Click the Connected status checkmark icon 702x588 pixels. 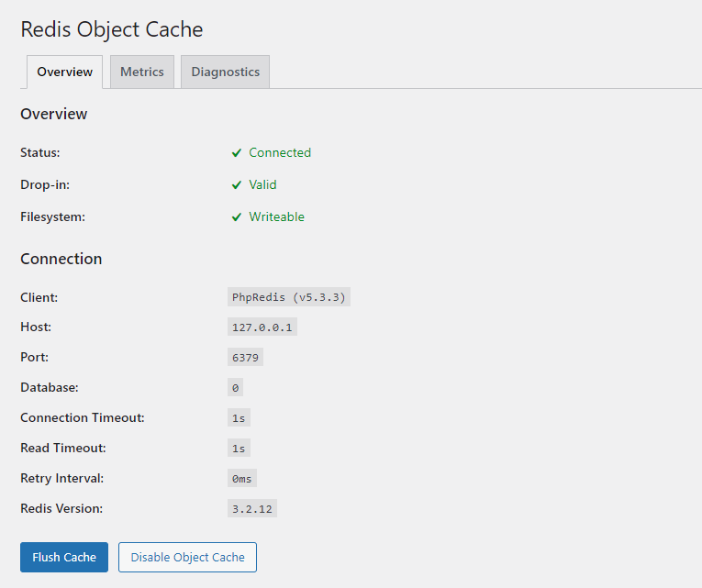(237, 153)
